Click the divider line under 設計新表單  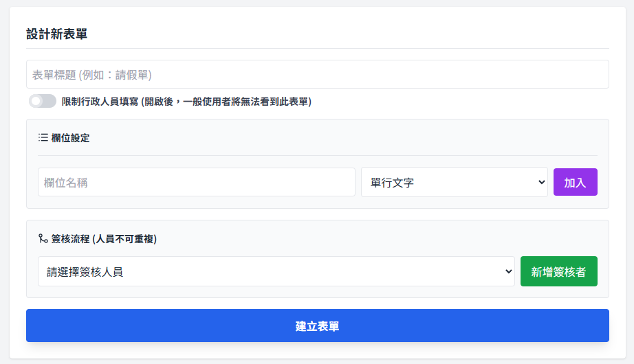317,48
